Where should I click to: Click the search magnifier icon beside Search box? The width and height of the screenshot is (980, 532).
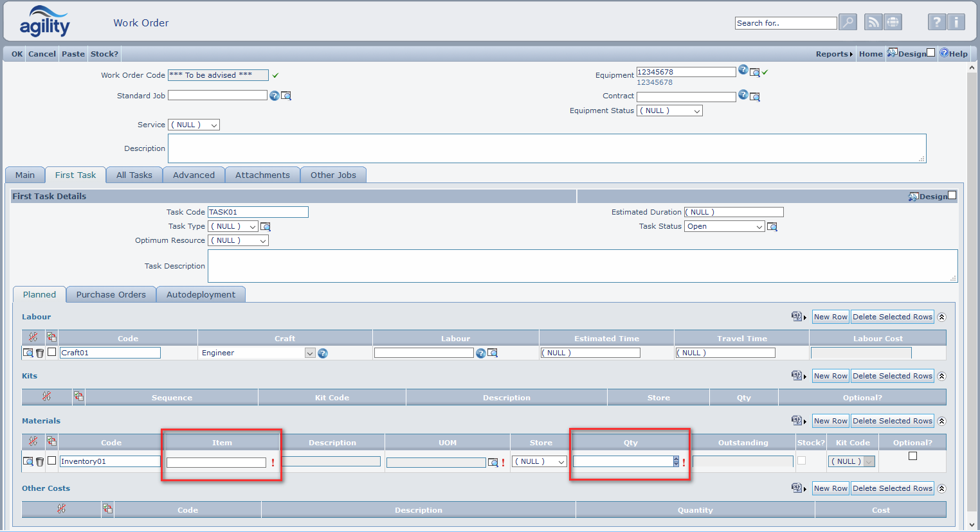click(848, 21)
